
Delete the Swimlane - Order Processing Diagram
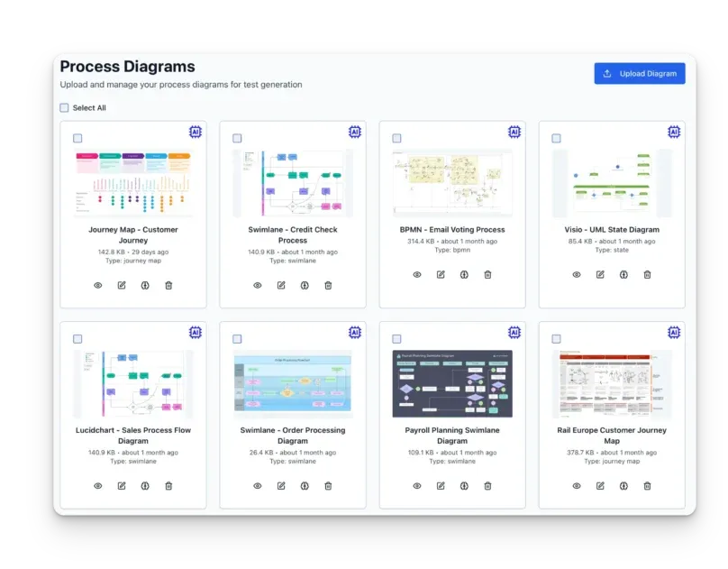pos(328,486)
